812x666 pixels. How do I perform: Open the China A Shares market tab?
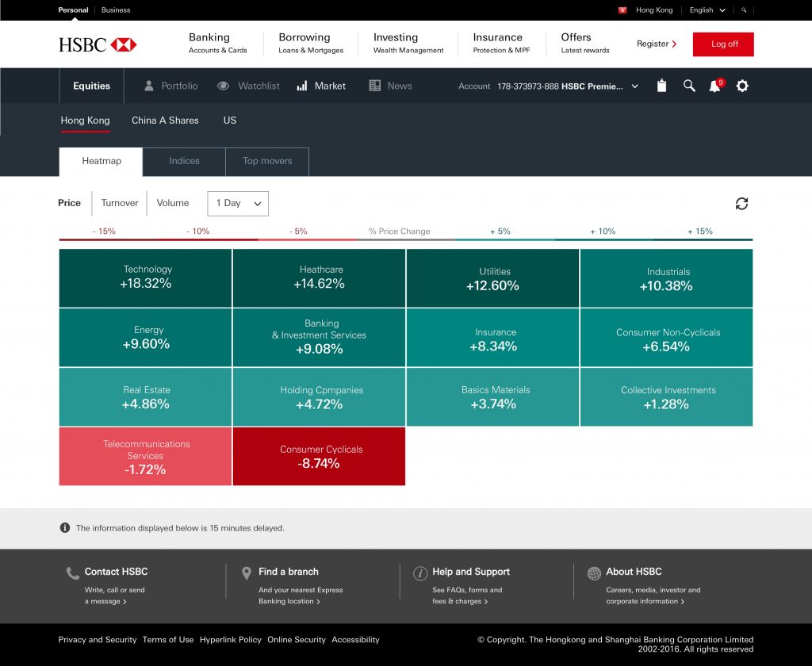pos(165,121)
